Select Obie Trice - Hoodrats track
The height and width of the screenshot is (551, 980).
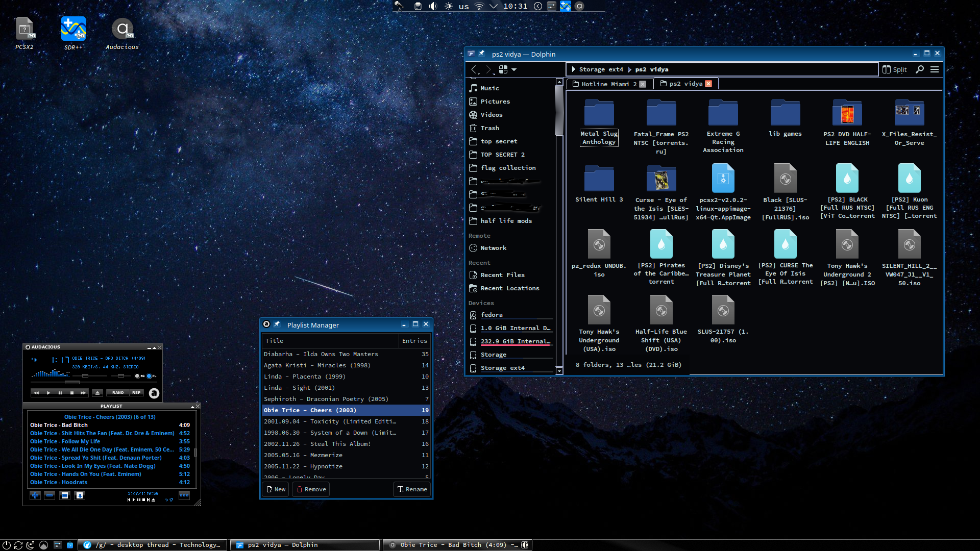pos(110,482)
